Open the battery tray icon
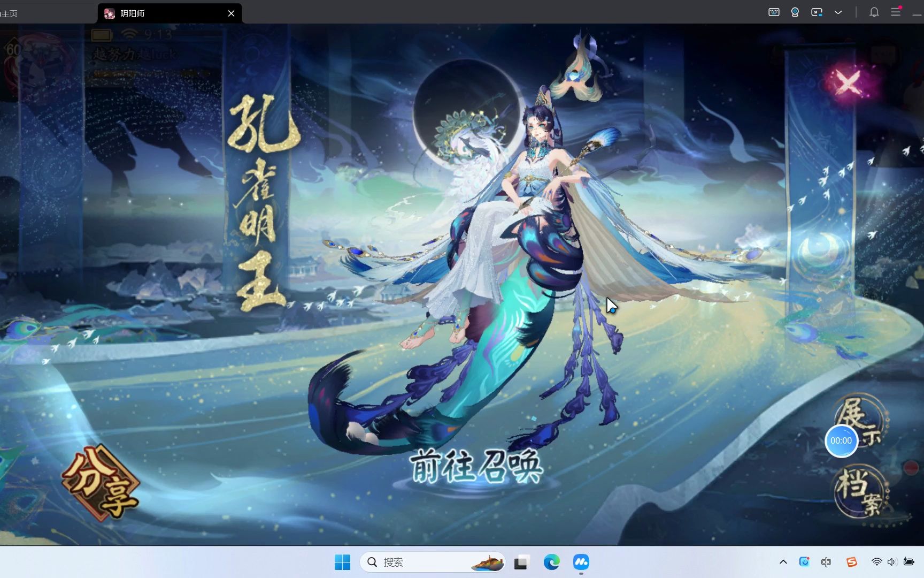The height and width of the screenshot is (578, 924). coord(908,562)
